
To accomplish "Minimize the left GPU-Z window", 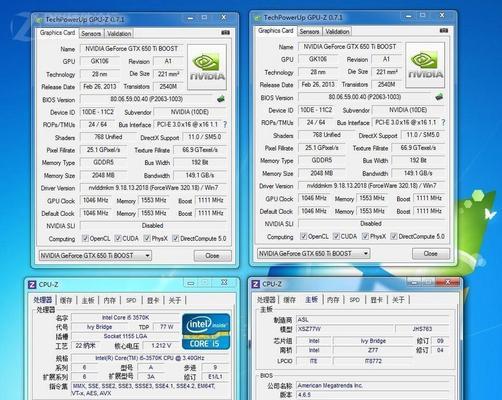I will [x=190, y=18].
